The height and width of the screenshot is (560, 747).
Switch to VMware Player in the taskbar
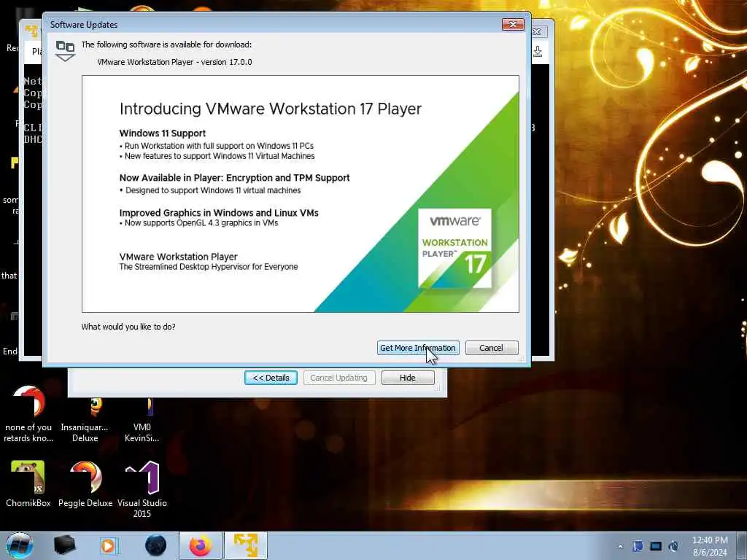tap(246, 545)
